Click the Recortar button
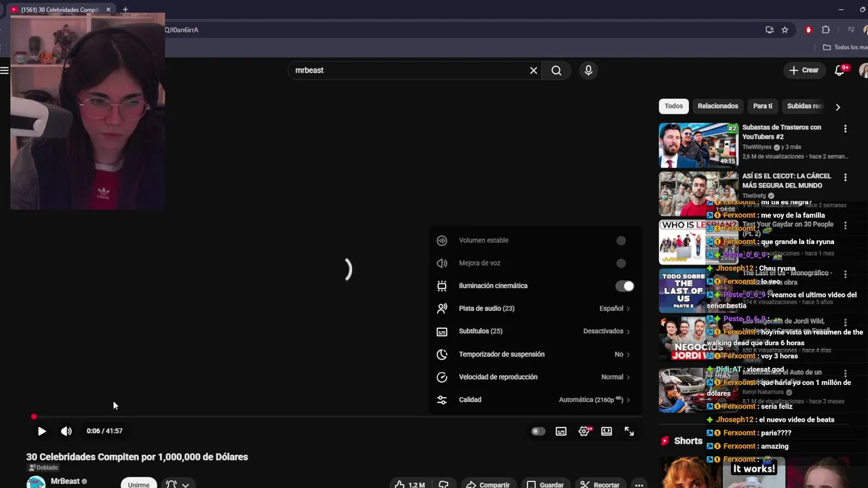Screen dimensions: 868x488 pyautogui.click(x=600, y=485)
